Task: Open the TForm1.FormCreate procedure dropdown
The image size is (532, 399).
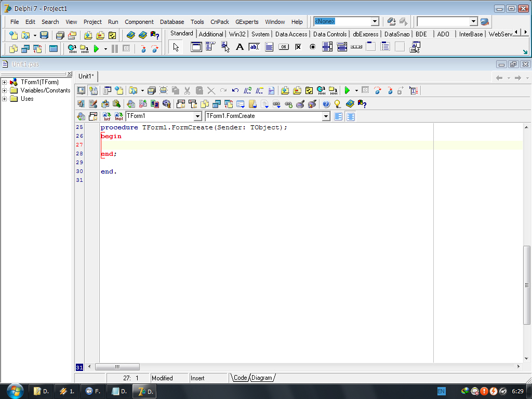Action: click(x=326, y=116)
